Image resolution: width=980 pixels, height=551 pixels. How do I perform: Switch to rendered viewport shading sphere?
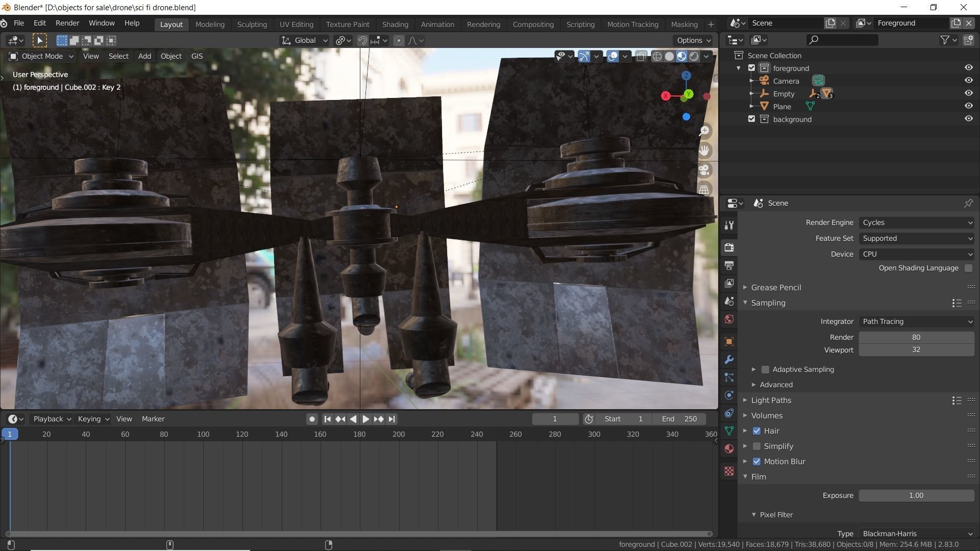point(694,56)
